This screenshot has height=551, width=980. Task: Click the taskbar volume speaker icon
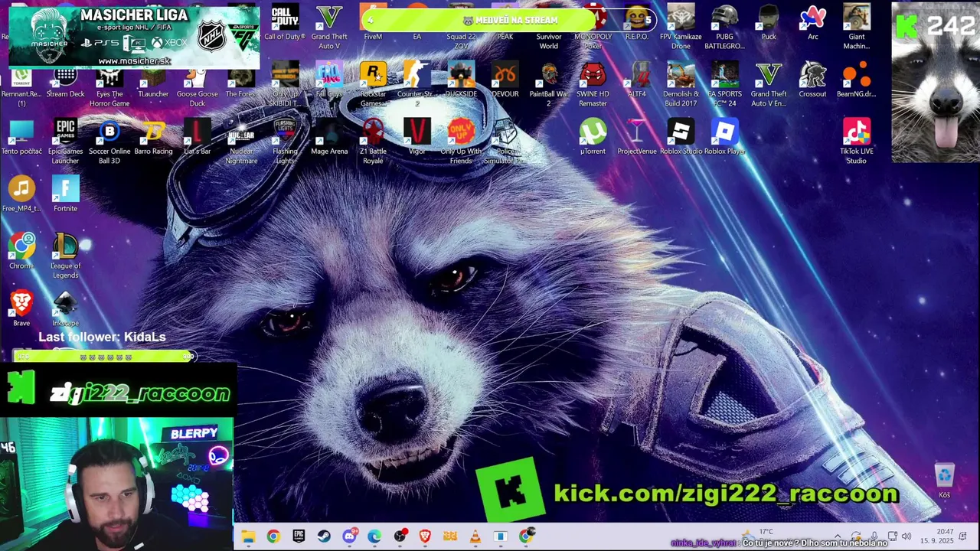tap(906, 536)
